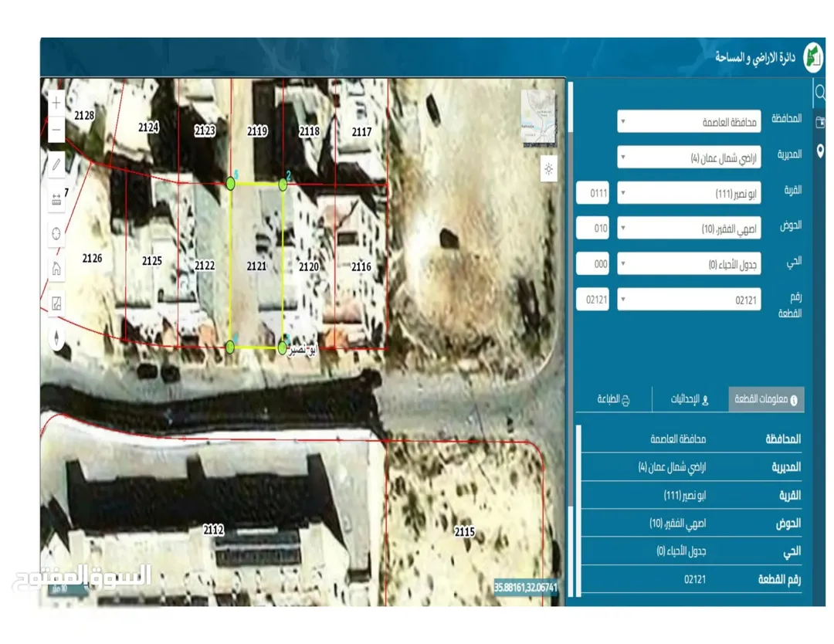Reset map orientation with compass

pyautogui.click(x=56, y=338)
